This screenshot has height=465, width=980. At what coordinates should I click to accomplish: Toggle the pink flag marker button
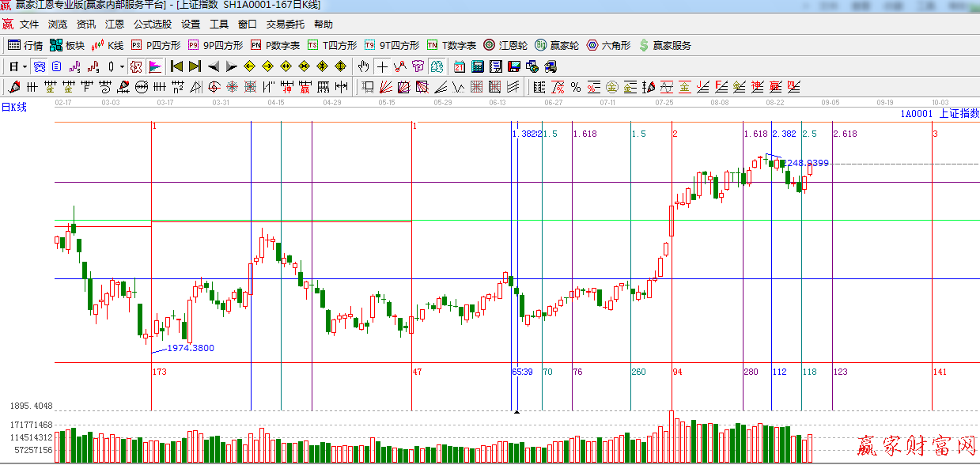(155, 66)
